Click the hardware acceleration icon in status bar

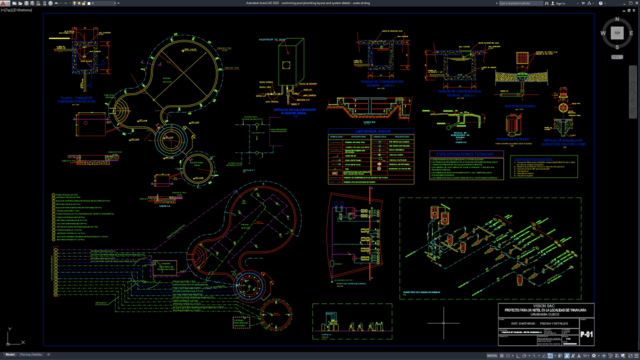click(617, 356)
